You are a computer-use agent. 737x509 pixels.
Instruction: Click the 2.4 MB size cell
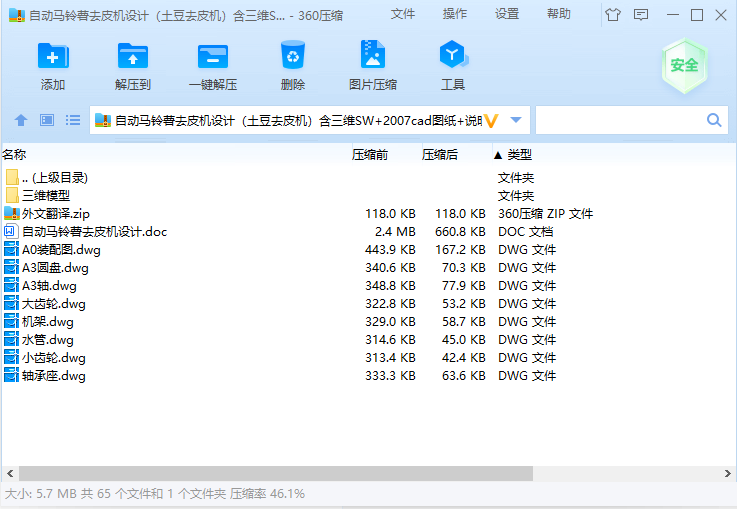point(395,232)
